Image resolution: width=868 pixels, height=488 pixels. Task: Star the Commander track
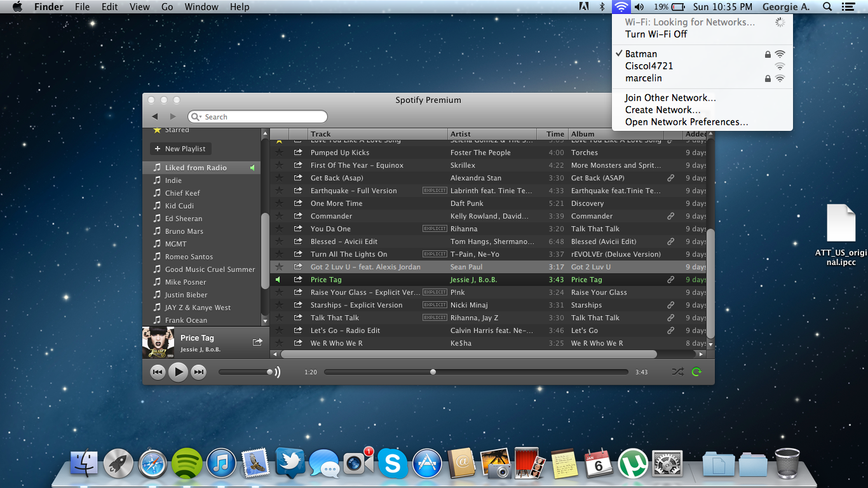coord(279,216)
